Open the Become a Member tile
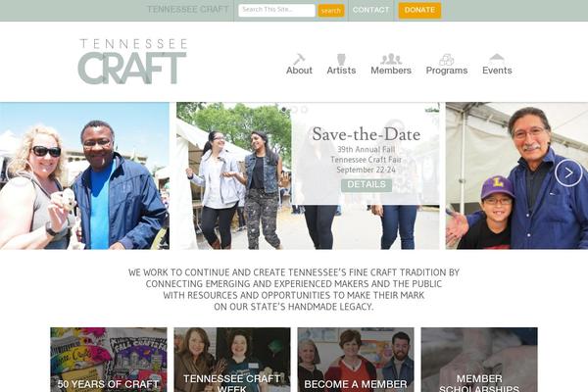The width and height of the screenshot is (588, 392). point(356,360)
